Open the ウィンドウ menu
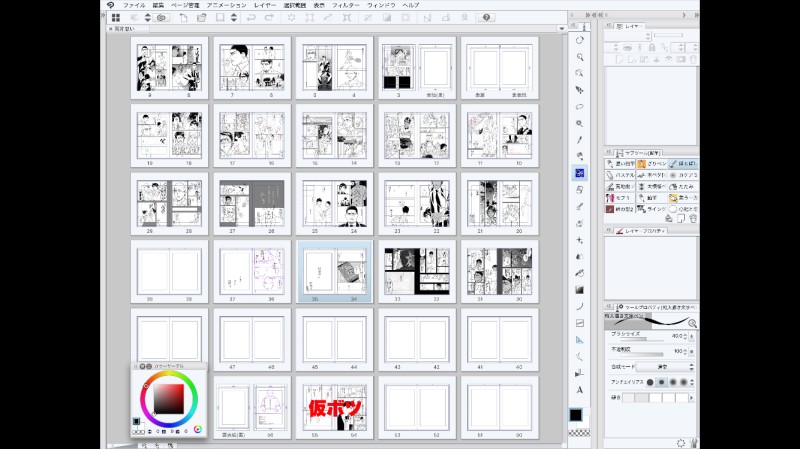The height and width of the screenshot is (449, 800). 381,5
